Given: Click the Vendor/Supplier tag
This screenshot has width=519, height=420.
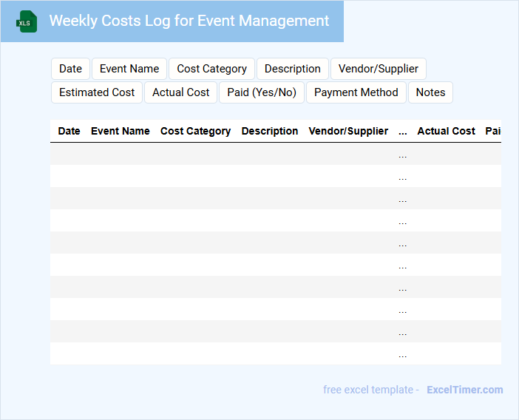Looking at the screenshot, I should (x=379, y=69).
